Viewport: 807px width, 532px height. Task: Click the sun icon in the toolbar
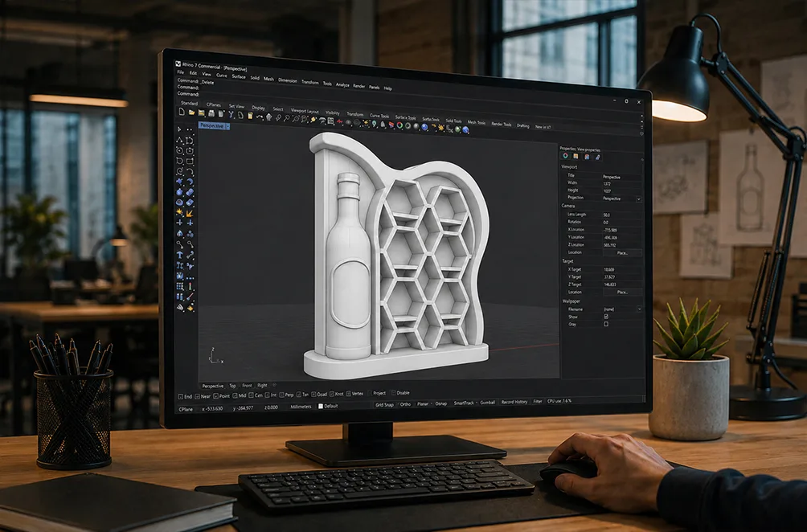point(440,128)
